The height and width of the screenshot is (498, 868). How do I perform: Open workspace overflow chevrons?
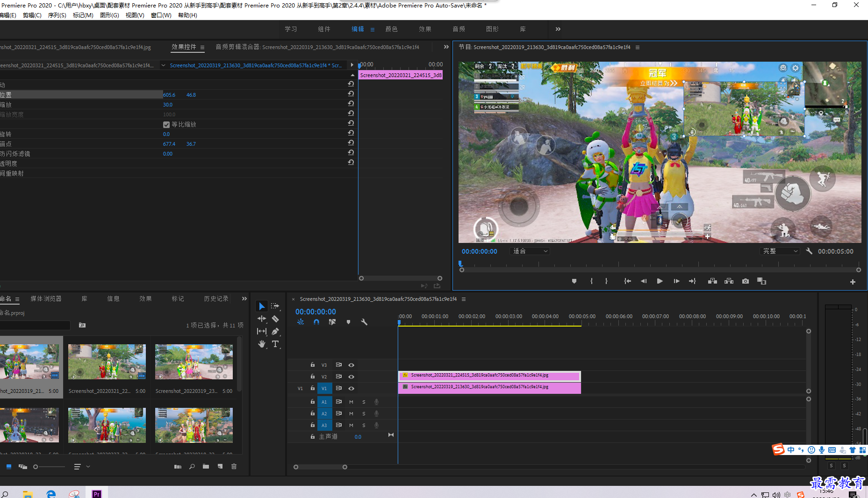(558, 29)
